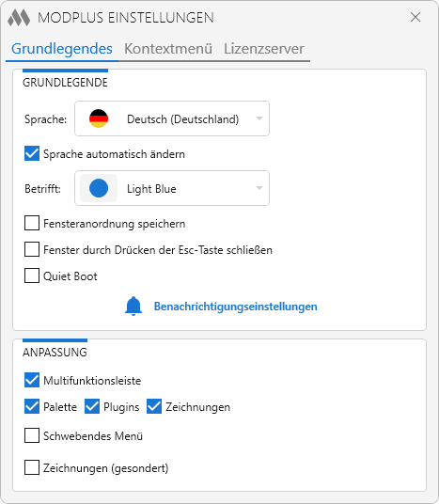The image size is (439, 504).
Task: Uncheck Sprache automatisch ändern
Action: pyautogui.click(x=32, y=153)
